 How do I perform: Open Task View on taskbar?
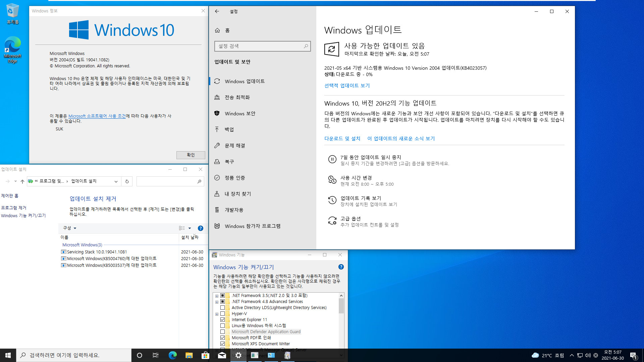pyautogui.click(x=156, y=355)
